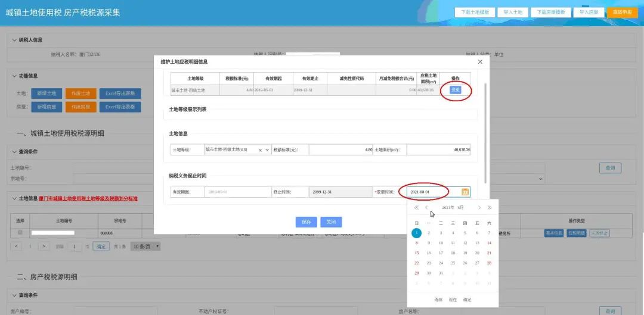This screenshot has height=315, width=644.
Task: Select day 12 in the calendar
Action: tap(465, 243)
